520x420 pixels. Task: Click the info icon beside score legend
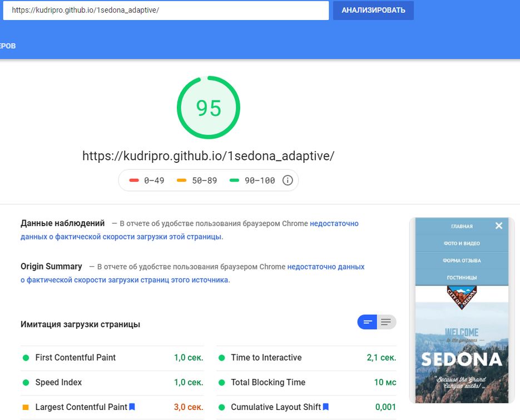pos(288,181)
